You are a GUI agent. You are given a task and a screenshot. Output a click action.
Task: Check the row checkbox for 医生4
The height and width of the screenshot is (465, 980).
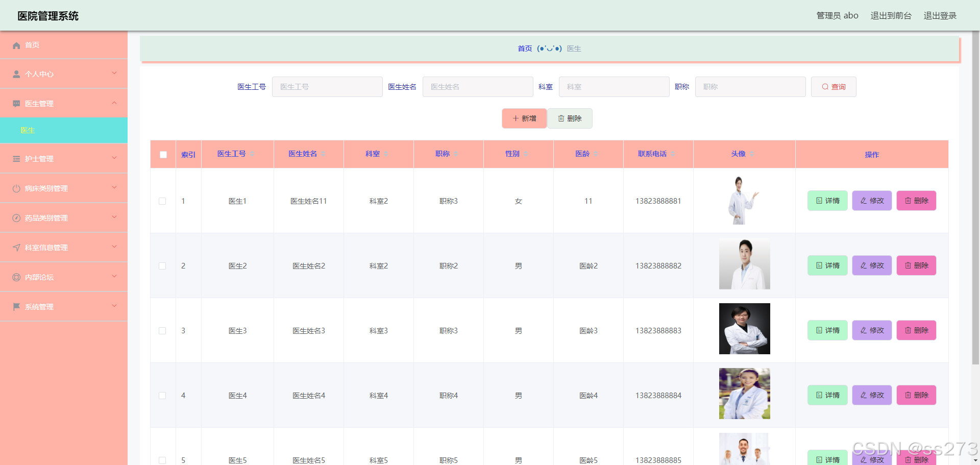162,396
